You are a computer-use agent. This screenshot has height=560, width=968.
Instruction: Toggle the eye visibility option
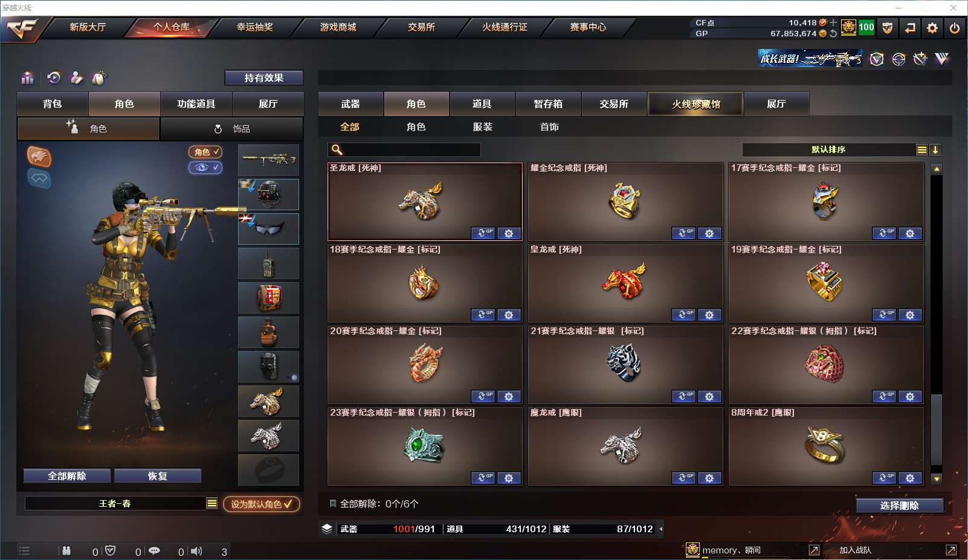[205, 167]
